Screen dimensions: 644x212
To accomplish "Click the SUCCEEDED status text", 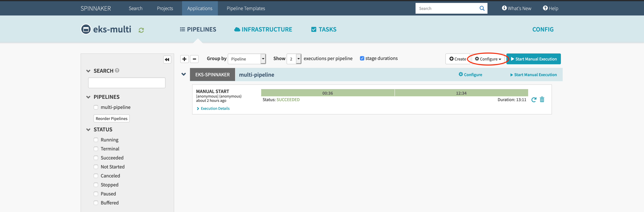I will click(x=288, y=100).
